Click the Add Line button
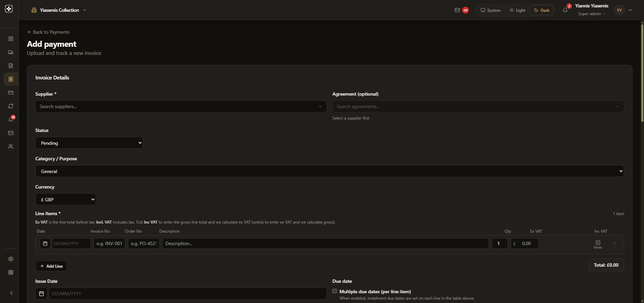The height and width of the screenshot is (303, 644). point(51,266)
